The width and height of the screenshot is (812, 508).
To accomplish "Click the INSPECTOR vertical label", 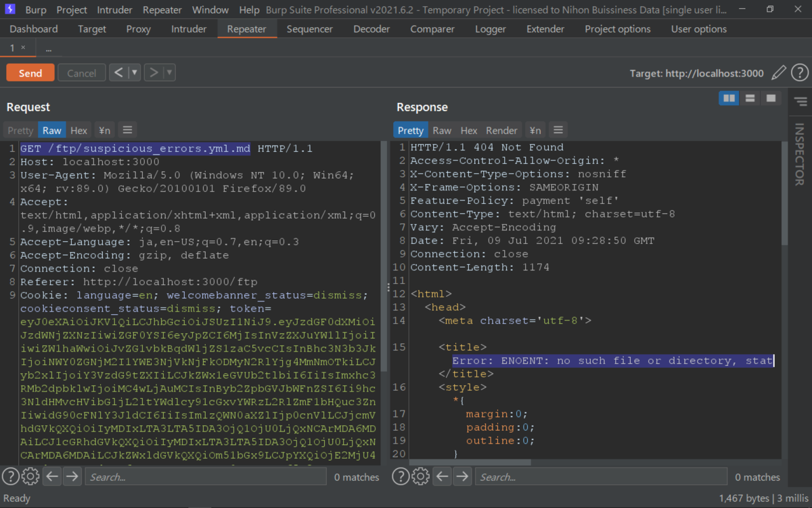I will coord(800,154).
